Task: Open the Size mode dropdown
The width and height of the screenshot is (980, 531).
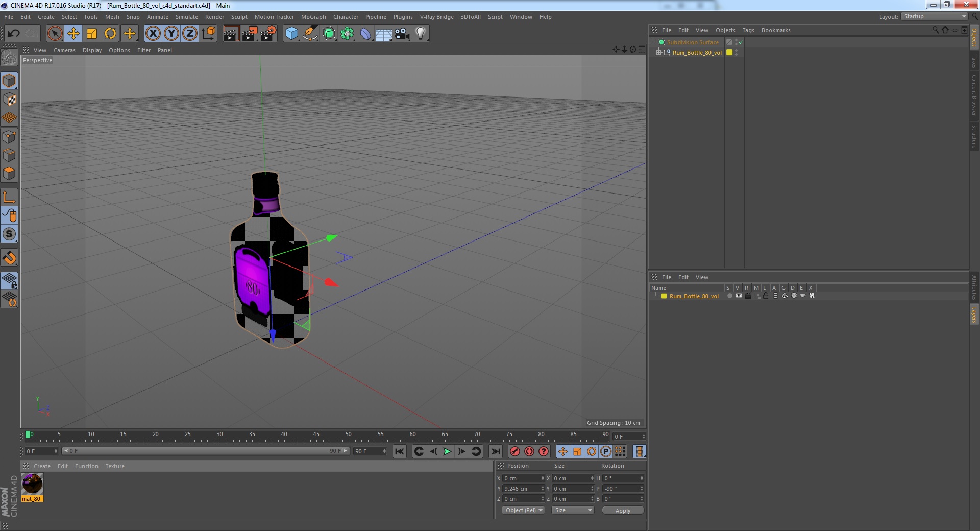Action: coord(573,510)
